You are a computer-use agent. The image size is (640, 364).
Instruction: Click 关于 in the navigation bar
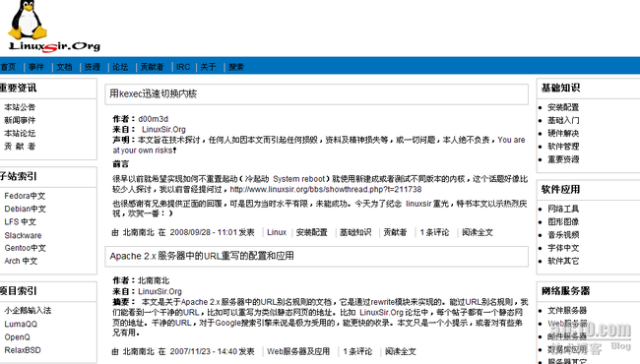(208, 67)
